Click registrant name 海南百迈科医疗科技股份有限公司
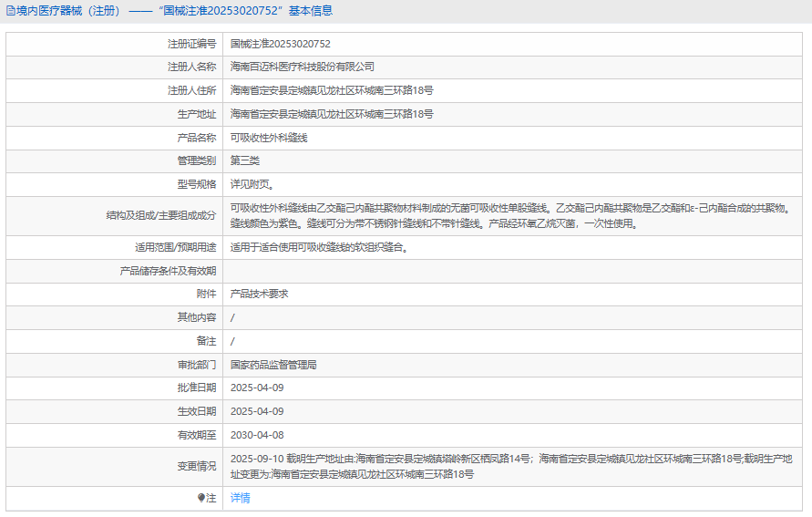Viewport: 812px width, 517px height. click(x=302, y=67)
